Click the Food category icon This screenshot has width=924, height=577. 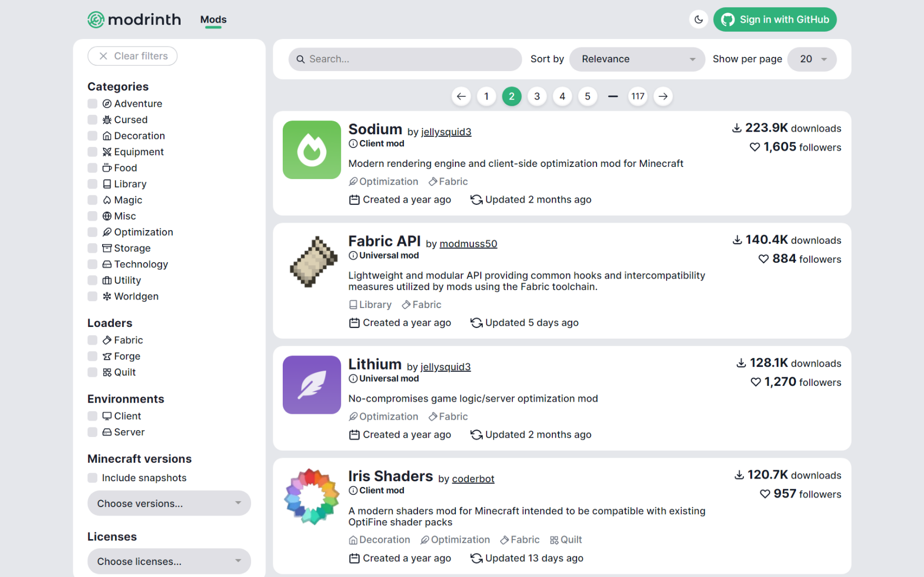point(107,168)
